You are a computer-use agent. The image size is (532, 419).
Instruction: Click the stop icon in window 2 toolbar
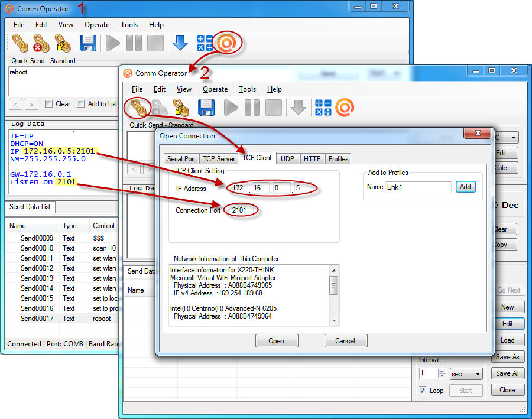274,108
